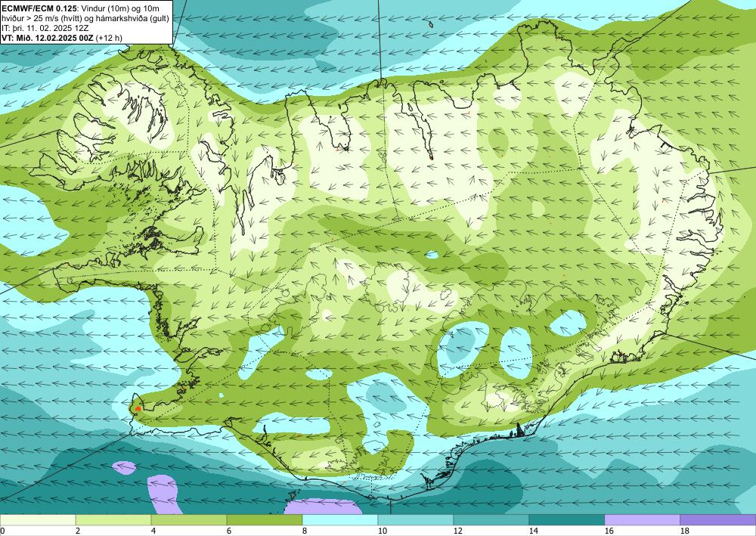Click the title line 'ECMWF/ECM 0.125: Vindur (10m) og 10m'
The width and height of the screenshot is (756, 536).
tap(81, 8)
